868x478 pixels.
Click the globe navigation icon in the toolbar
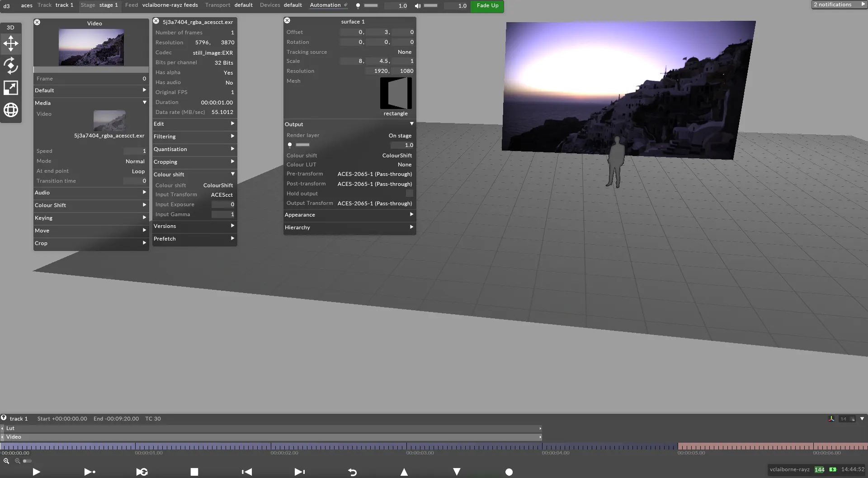(x=10, y=109)
